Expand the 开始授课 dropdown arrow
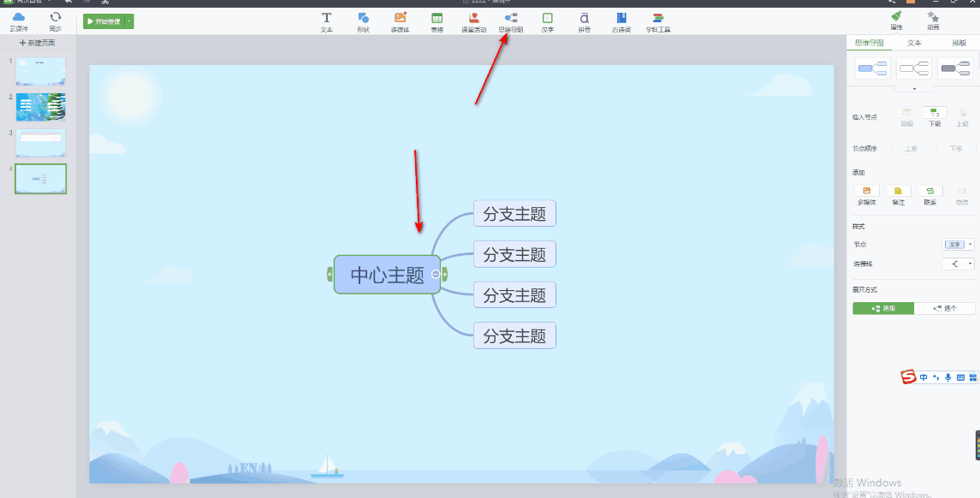Image resolution: width=980 pixels, height=498 pixels. (129, 21)
